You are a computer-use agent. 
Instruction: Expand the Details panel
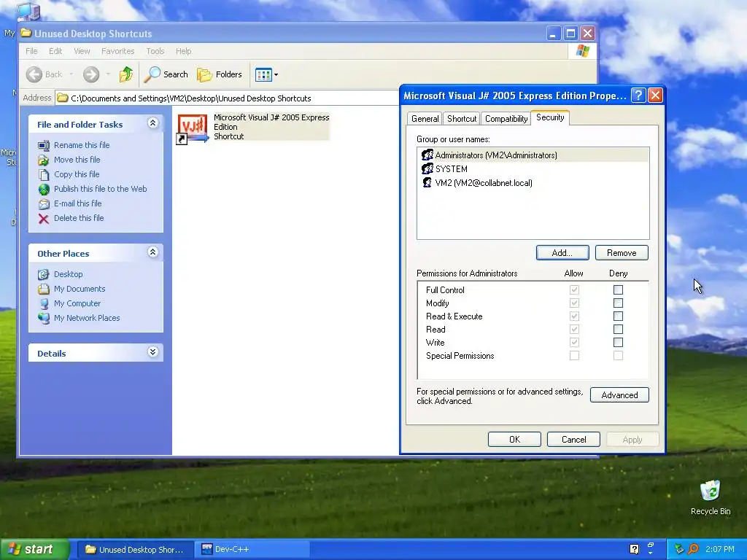(x=152, y=352)
